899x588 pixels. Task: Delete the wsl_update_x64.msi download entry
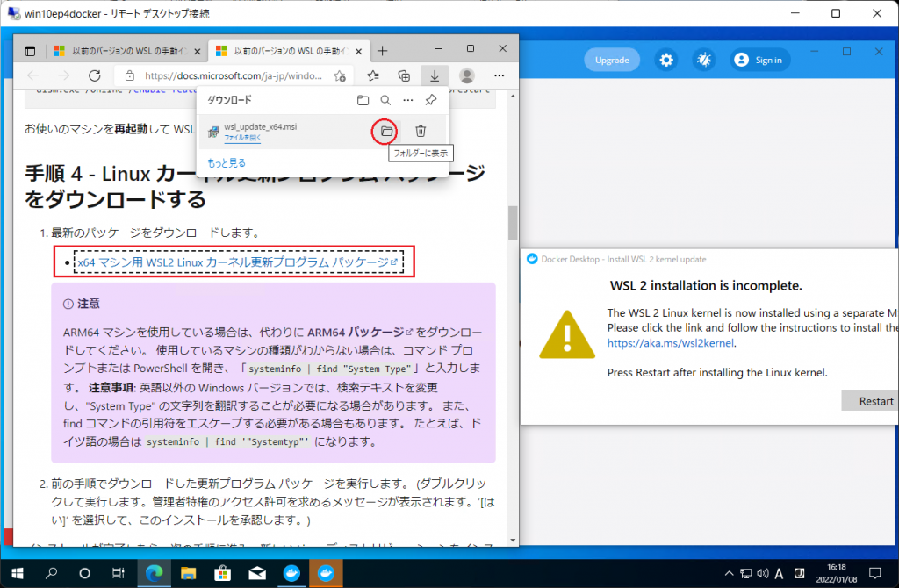pos(421,132)
